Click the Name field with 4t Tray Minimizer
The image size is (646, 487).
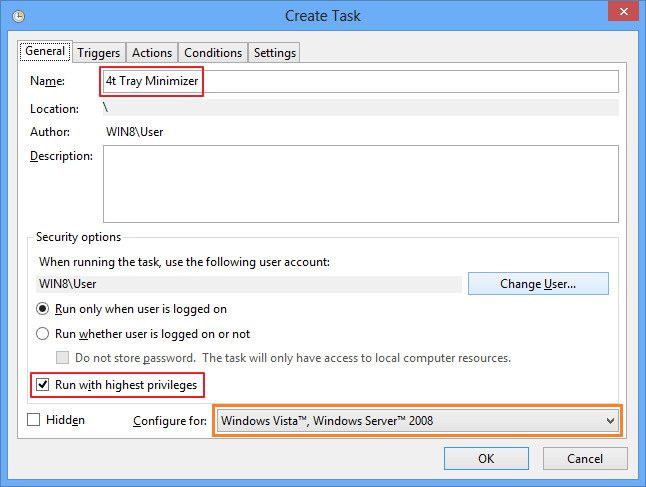[360, 81]
